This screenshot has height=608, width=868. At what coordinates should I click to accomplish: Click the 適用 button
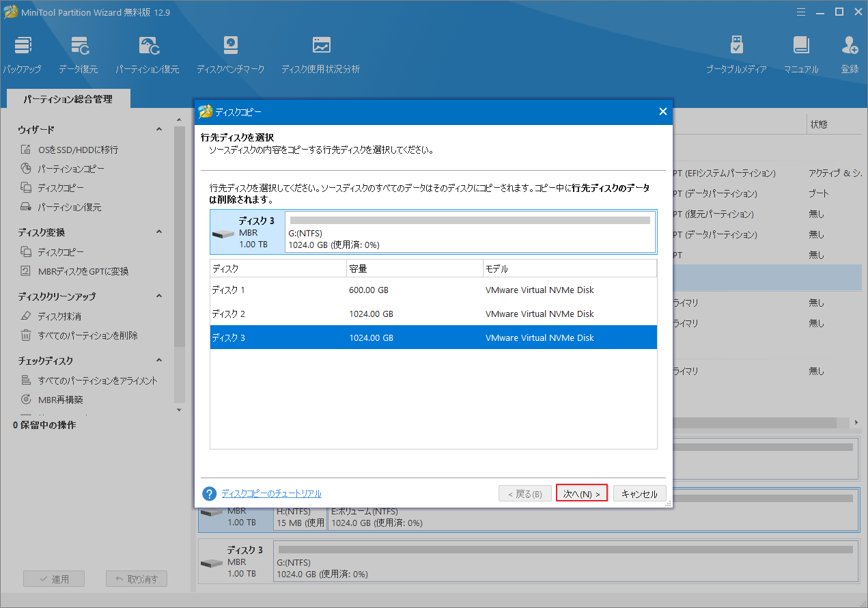[x=55, y=579]
